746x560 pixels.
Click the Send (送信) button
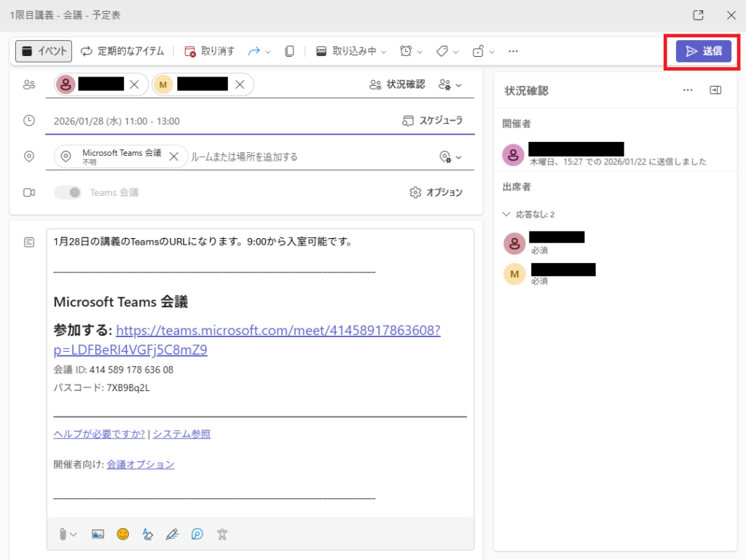coord(703,51)
